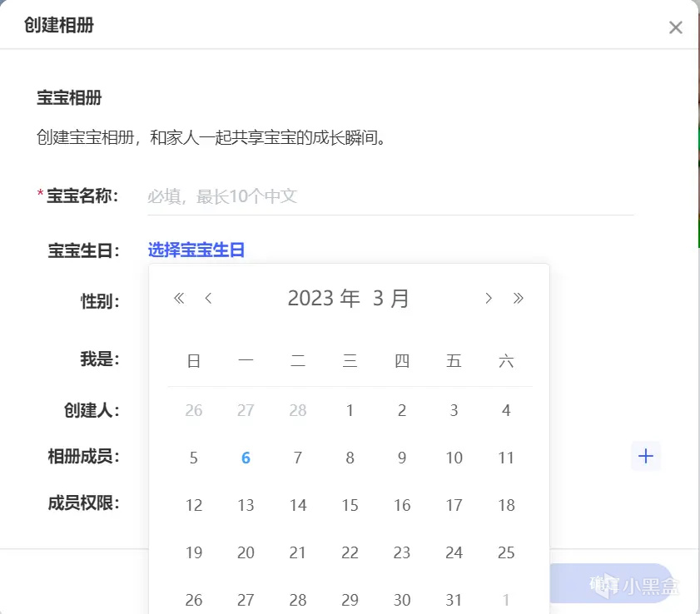Screen dimensions: 700x614
Task: Select March 19 in the calendar
Action: pos(194,553)
